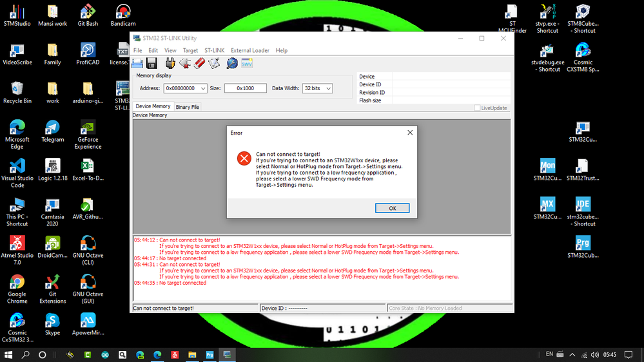
Task: Open the ST-LINK menu
Action: coord(215,50)
